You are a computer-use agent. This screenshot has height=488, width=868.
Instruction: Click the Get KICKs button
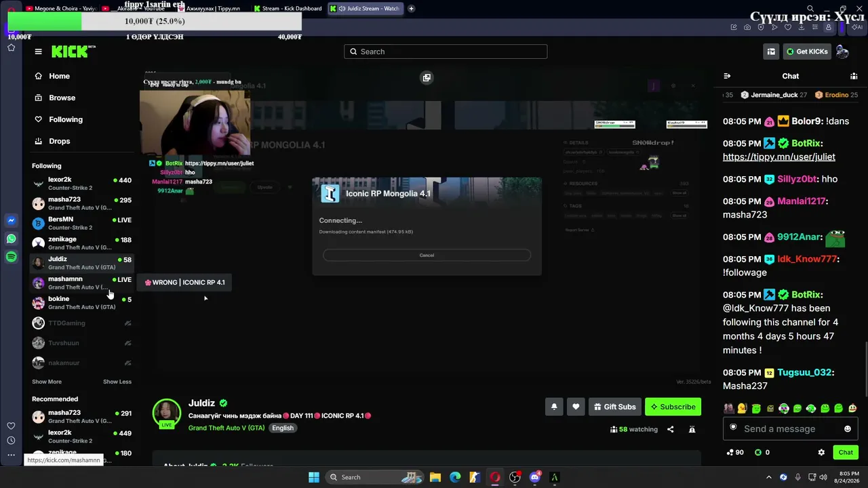807,52
